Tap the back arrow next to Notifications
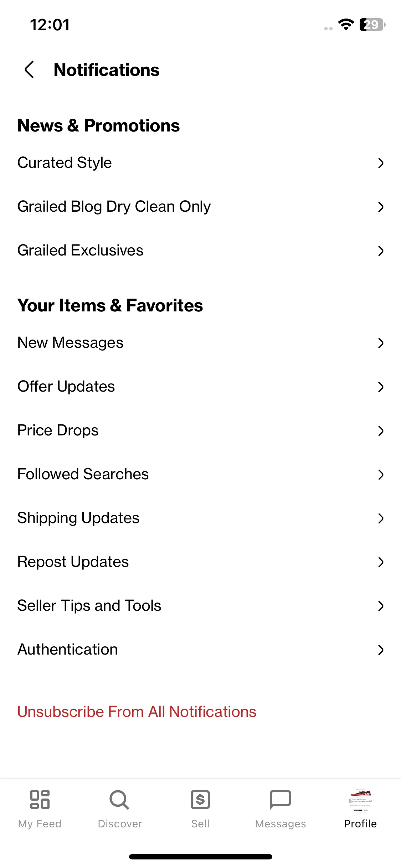The image size is (401, 868). pyautogui.click(x=29, y=69)
